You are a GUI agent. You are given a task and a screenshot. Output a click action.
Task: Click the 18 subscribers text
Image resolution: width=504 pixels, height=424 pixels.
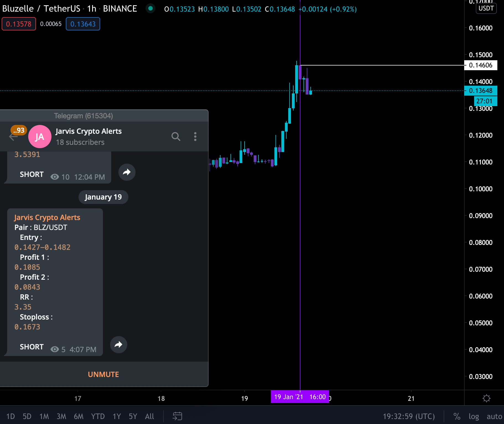click(x=80, y=142)
